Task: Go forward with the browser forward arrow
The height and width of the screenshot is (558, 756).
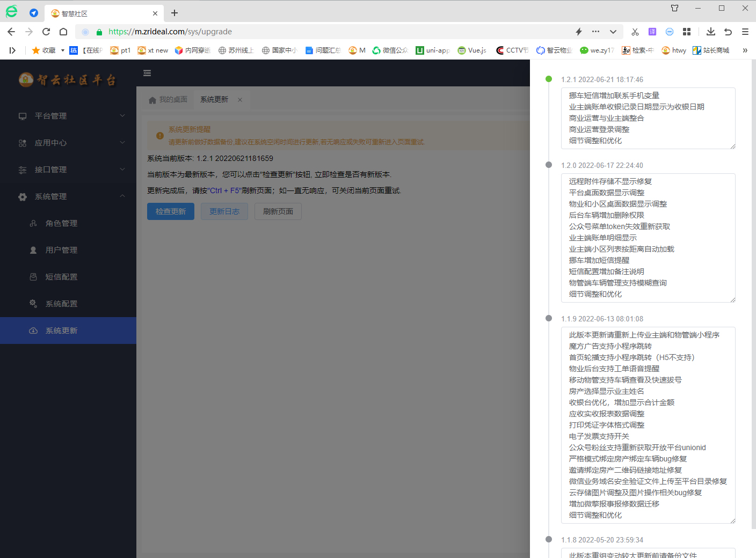Action: tap(29, 32)
